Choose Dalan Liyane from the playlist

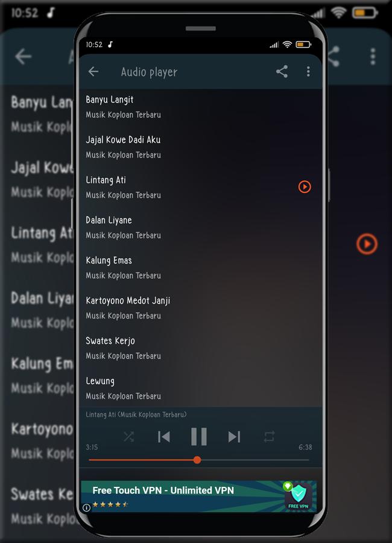tap(200, 227)
